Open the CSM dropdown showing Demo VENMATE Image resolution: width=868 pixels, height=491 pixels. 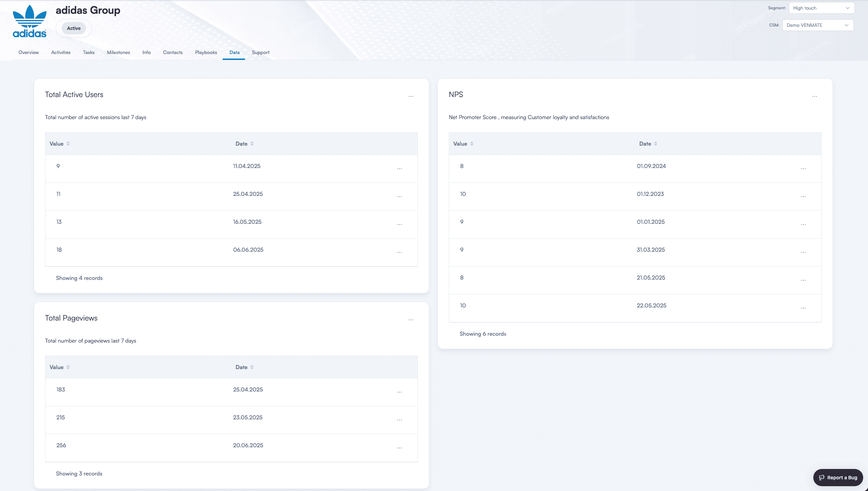point(817,25)
